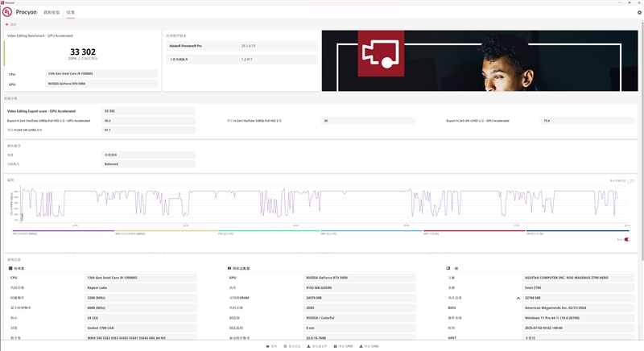Screen dimensions: 644x351
Task: Click the Raptor Lake code name value
Action: click(x=140, y=287)
